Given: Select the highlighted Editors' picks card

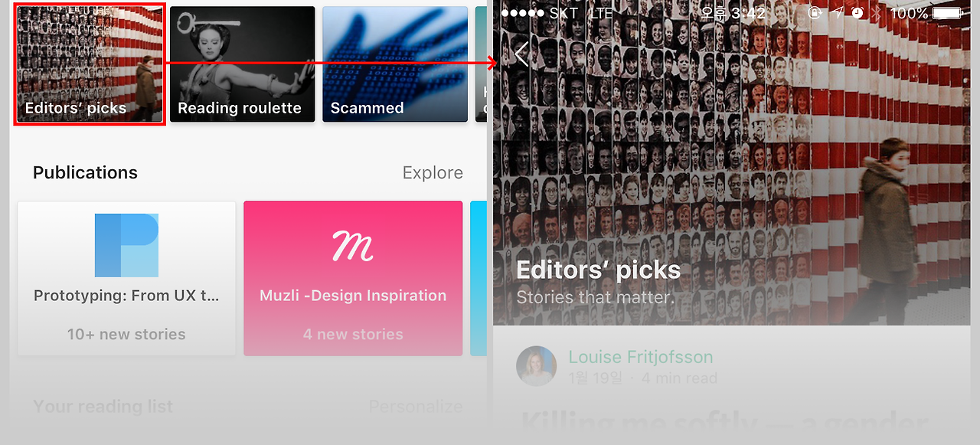Looking at the screenshot, I should [90, 64].
